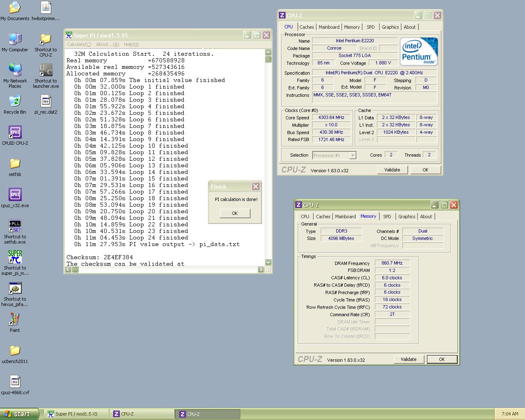Image resolution: width=525 pixels, height=420 pixels.
Task: Expand the Processor #1 selection dropdown
Action: (x=353, y=155)
